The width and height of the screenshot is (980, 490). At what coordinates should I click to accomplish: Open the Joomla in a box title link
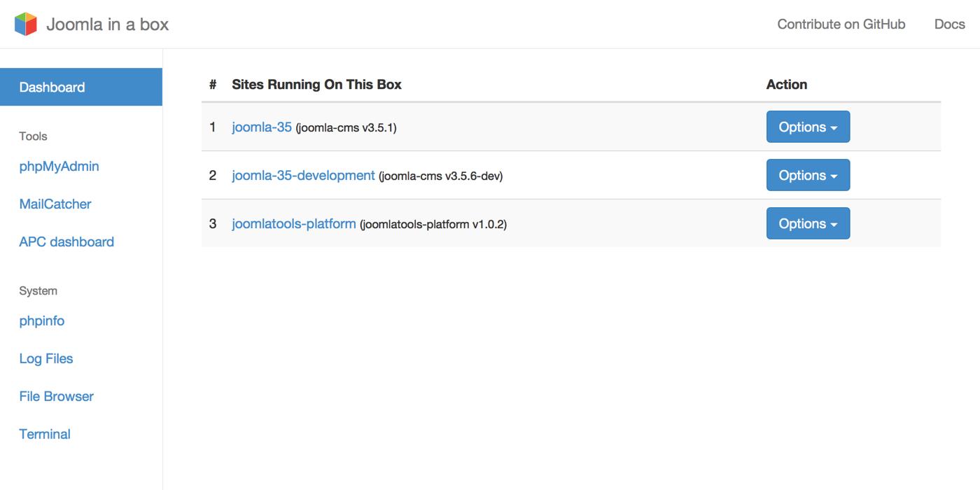click(107, 24)
